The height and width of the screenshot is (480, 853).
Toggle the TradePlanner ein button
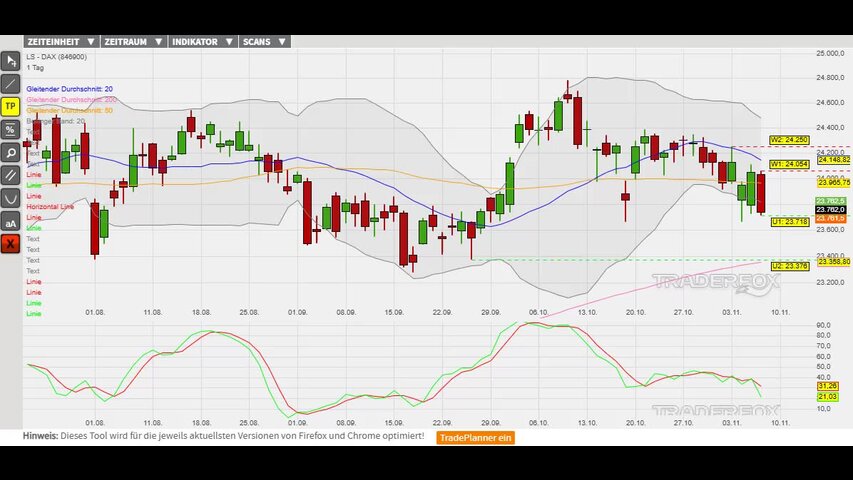point(476,437)
